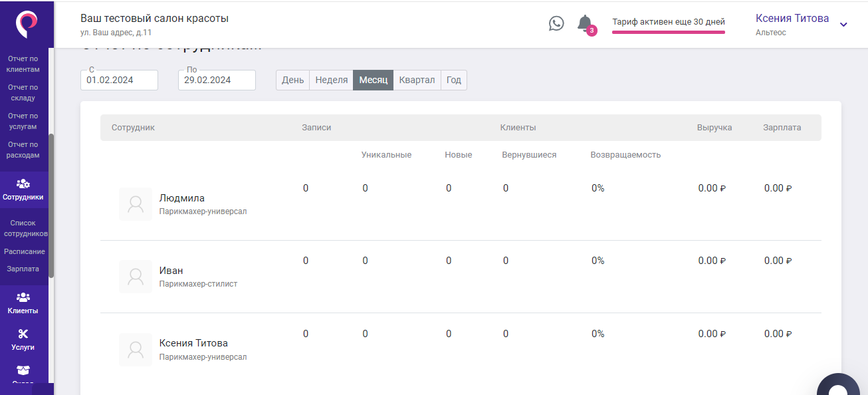Switch period to Неделя
The width and height of the screenshot is (868, 395).
[x=331, y=80]
